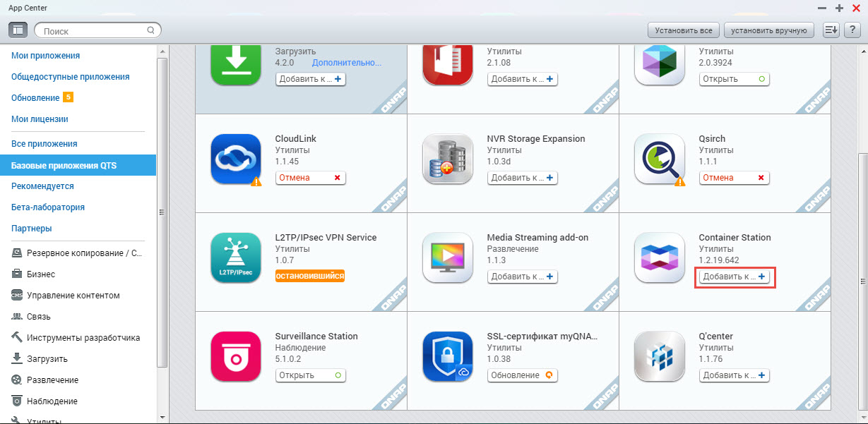Open Backup category with safe icon

click(76, 253)
